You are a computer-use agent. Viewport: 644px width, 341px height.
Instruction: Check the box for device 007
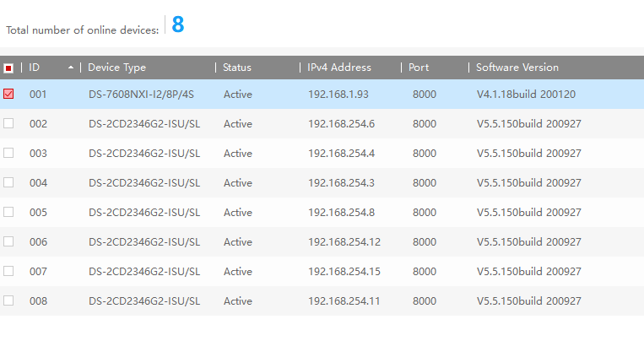tap(8, 271)
